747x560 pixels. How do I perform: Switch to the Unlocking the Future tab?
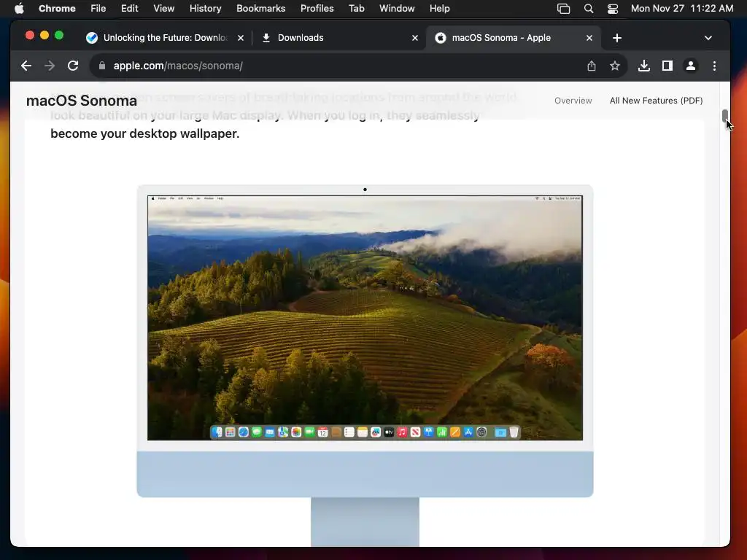[x=164, y=38]
